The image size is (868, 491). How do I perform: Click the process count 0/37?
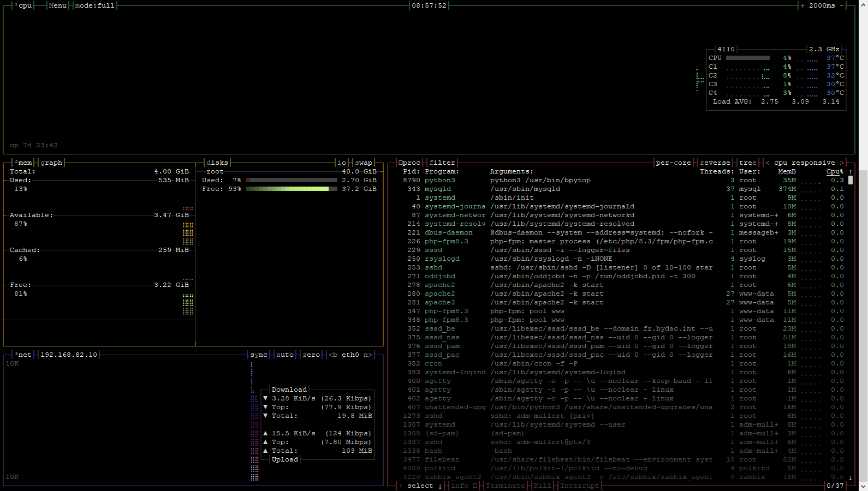835,486
